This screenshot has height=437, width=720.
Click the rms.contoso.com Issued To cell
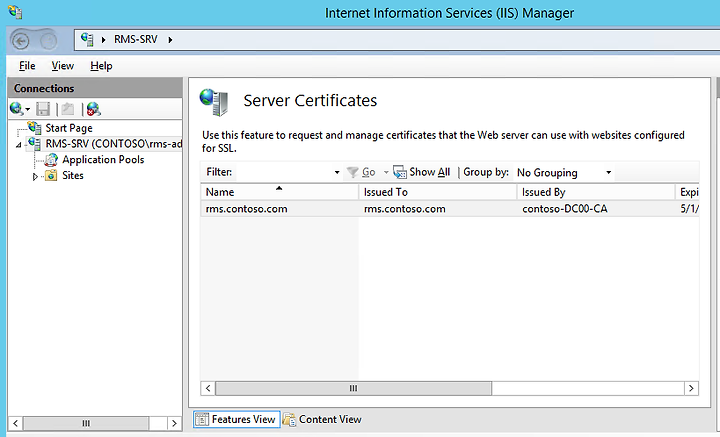point(405,209)
